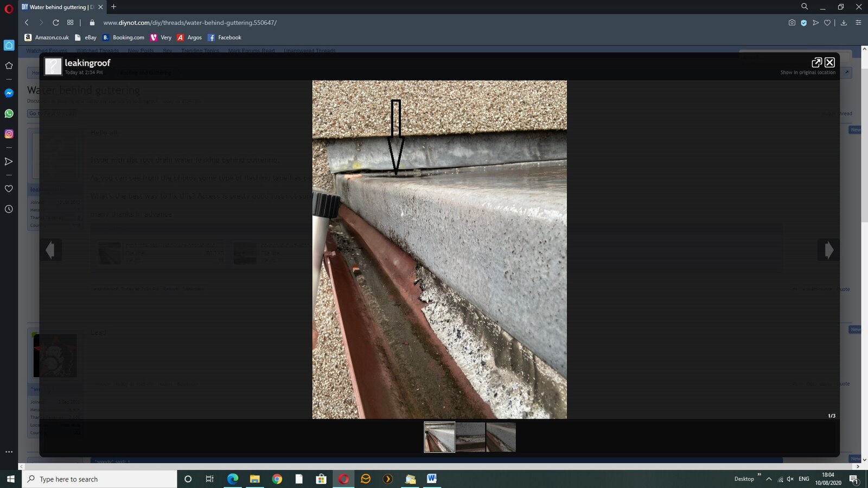This screenshot has width=868, height=488.
Task: Click the address bar URL
Action: tap(190, 23)
